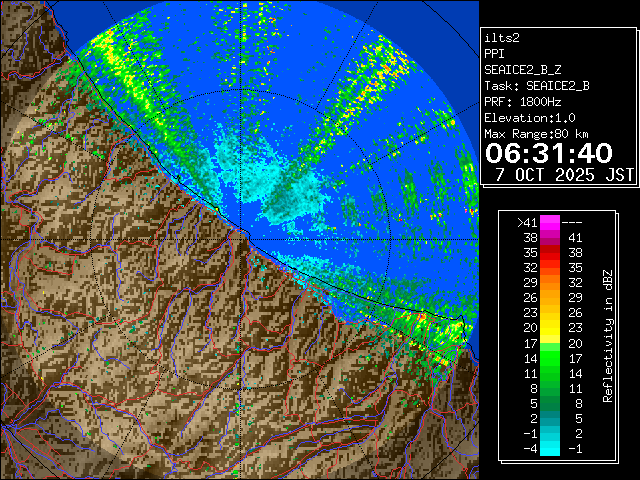Click the '---' legend upper bound label
Viewport: 640px width, 480px height.
(x=574, y=222)
